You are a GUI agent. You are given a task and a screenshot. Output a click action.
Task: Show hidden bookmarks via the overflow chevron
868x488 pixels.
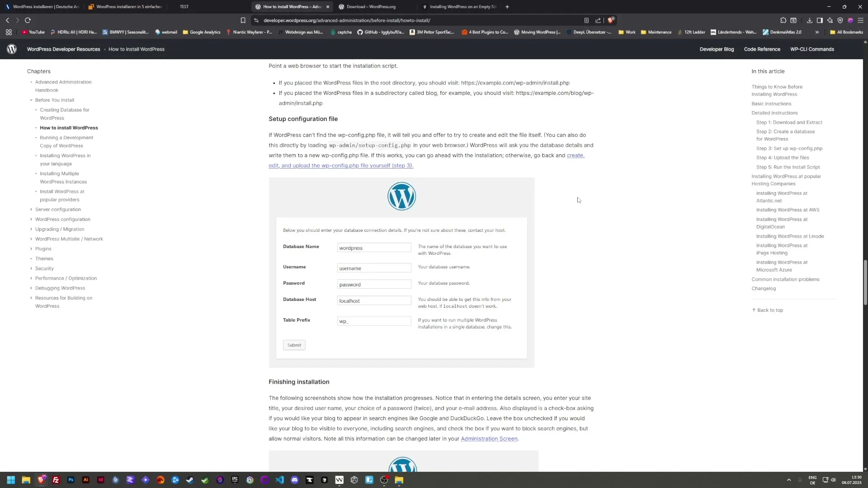817,32
